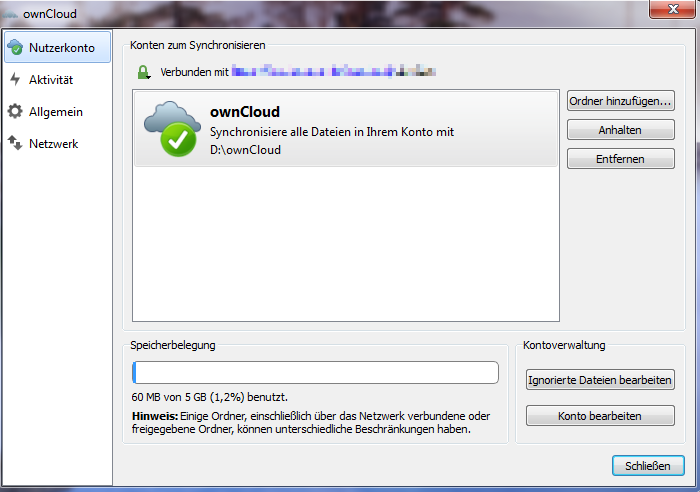
Task: Click the bold ownCloud folder title
Action: point(245,112)
